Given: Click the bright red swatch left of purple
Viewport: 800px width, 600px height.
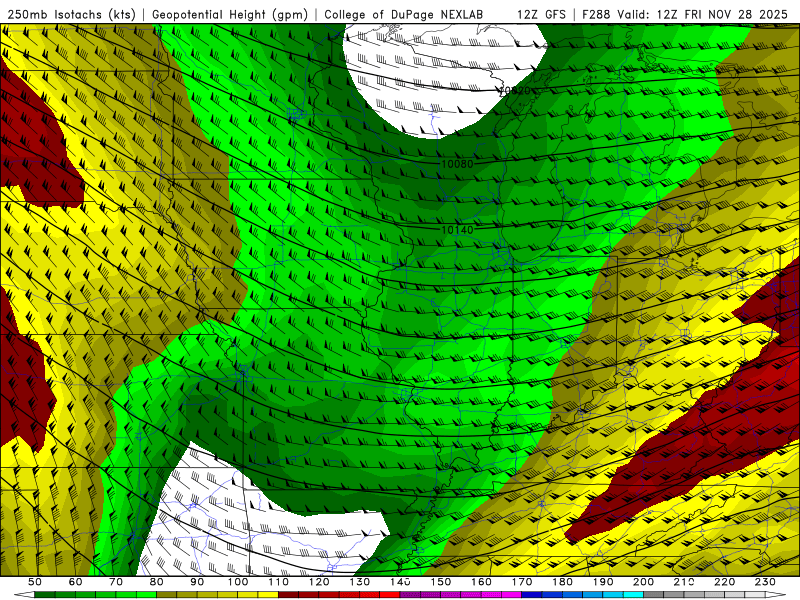Looking at the screenshot, I should pyautogui.click(x=390, y=595).
